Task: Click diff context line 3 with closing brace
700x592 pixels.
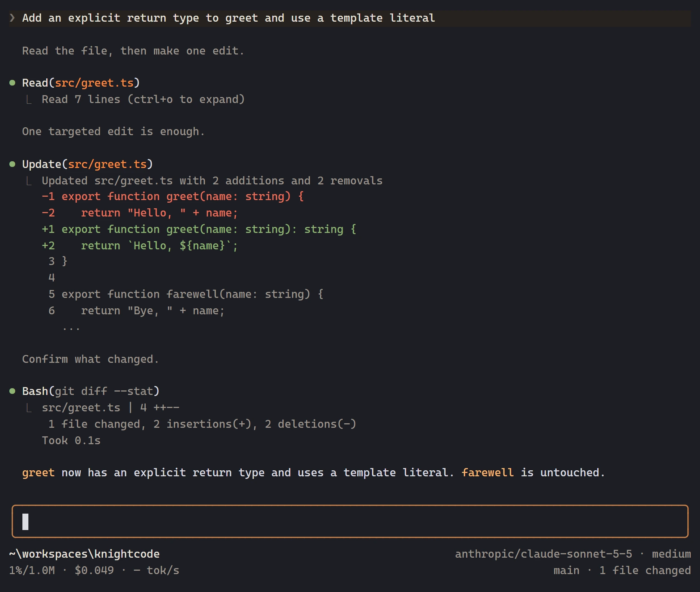Action: click(58, 261)
